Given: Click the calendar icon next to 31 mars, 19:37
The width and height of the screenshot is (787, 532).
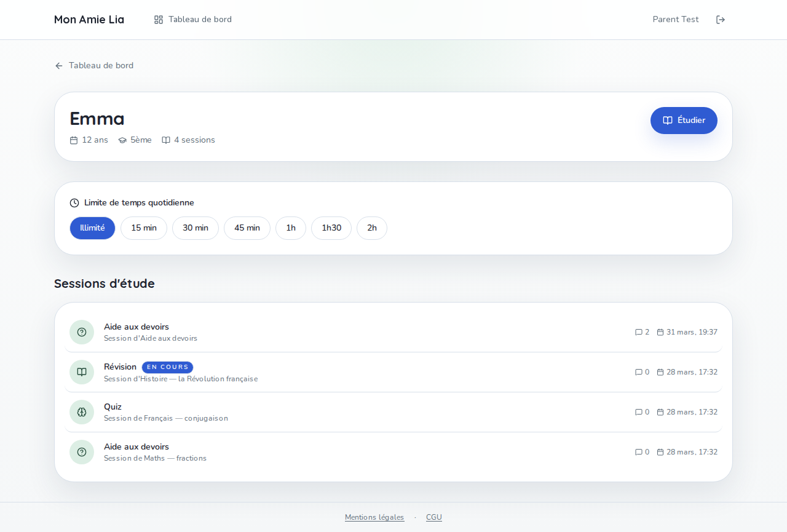Looking at the screenshot, I should pyautogui.click(x=660, y=332).
